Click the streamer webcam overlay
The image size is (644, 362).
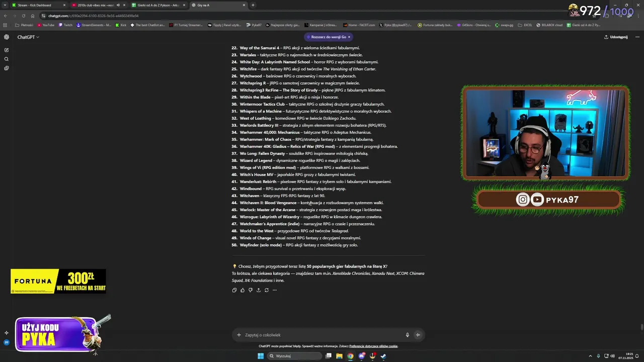pyautogui.click(x=545, y=133)
